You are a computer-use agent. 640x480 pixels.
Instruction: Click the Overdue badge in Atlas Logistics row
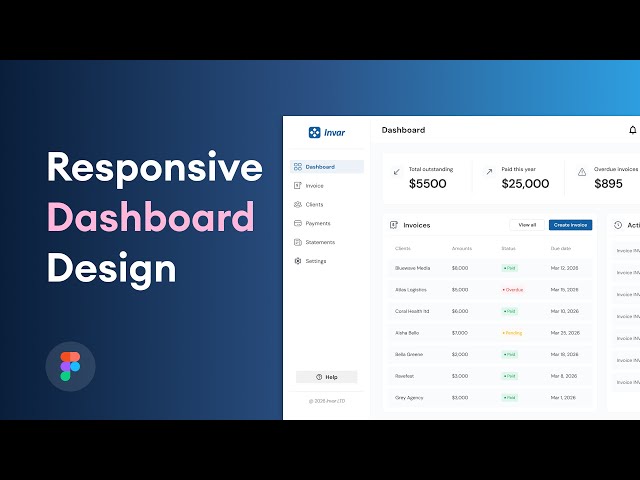click(x=513, y=290)
